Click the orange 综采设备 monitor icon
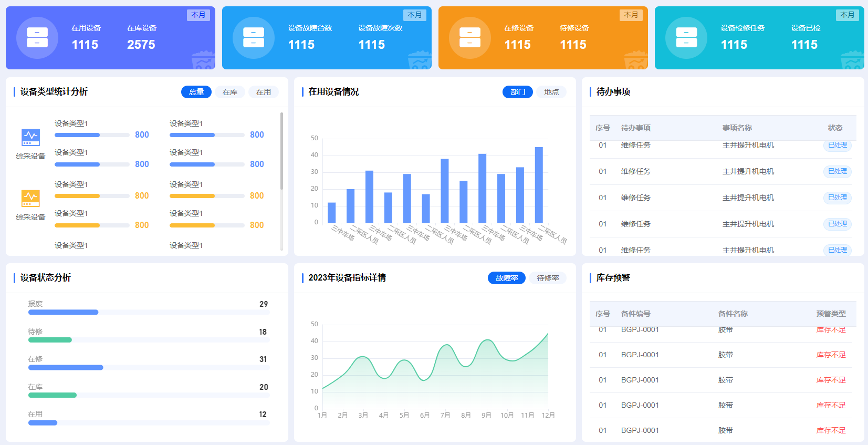The width and height of the screenshot is (868, 445). click(30, 198)
